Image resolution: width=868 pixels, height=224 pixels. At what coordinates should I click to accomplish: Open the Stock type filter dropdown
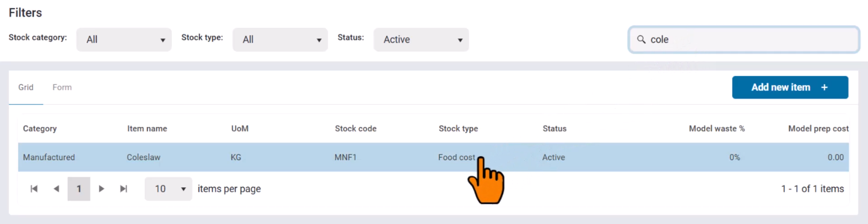point(280,39)
